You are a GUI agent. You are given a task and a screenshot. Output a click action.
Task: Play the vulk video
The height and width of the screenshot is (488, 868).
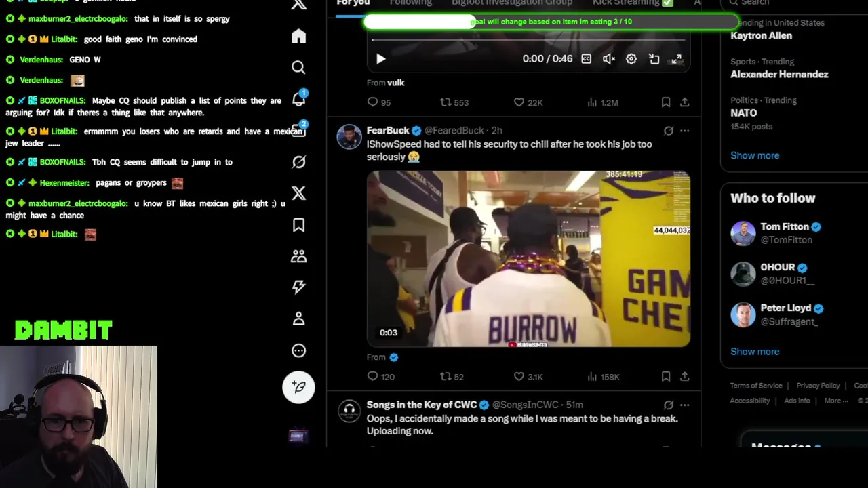pos(380,59)
